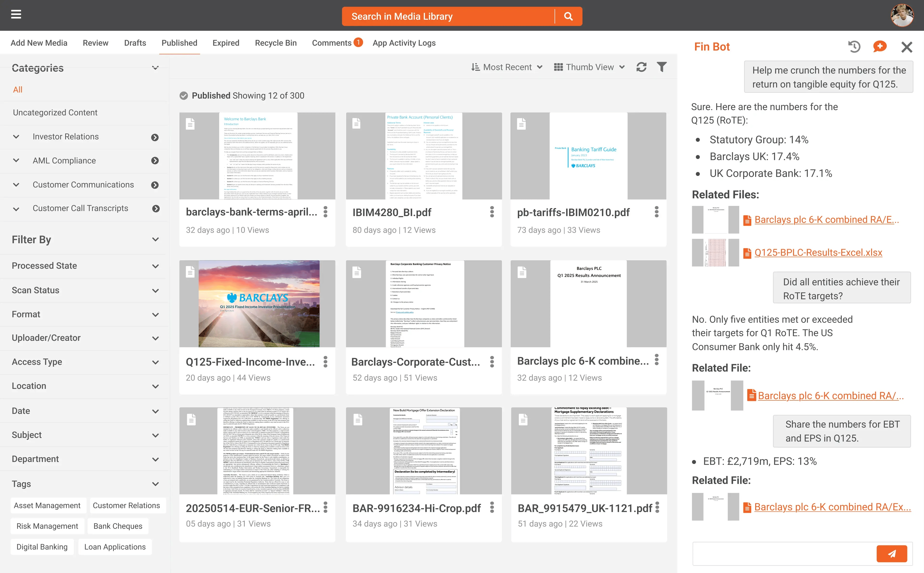924x573 pixels.
Task: Open options for Q125-Fixed-Income-Inve file
Action: (x=325, y=361)
